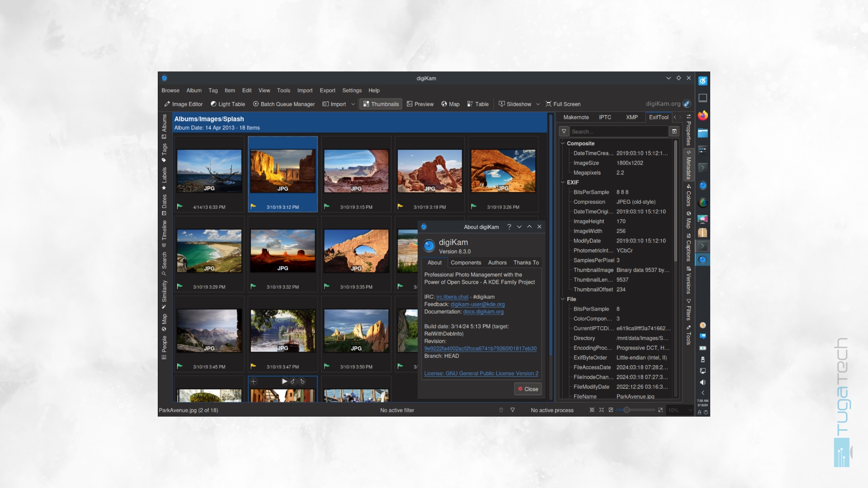This screenshot has width=868, height=488.
Task: Launch Batch Queue Manager
Action: [284, 104]
